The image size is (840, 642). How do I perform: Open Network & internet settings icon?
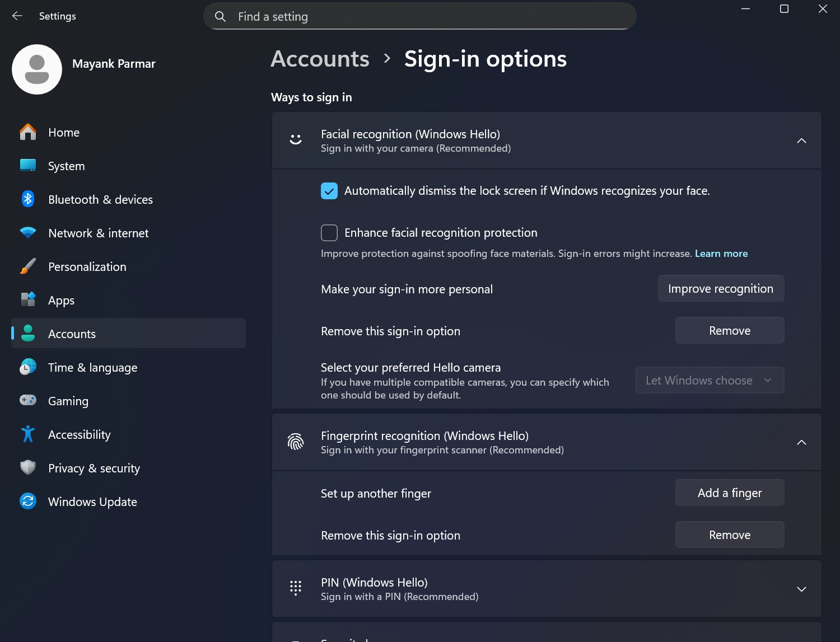click(27, 233)
